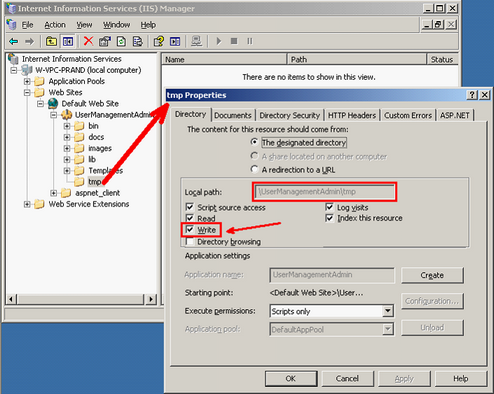
Task: Click the Up one level folder icon
Action: click(51, 41)
